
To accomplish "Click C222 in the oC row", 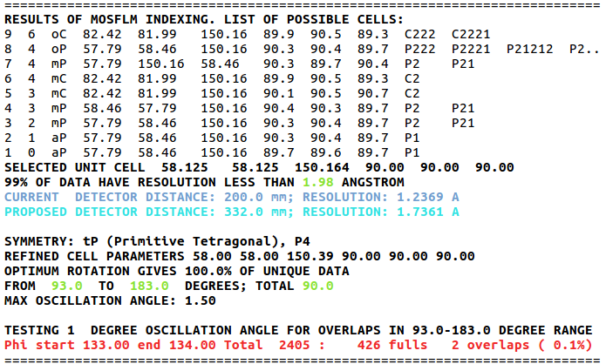I will 419,34.
